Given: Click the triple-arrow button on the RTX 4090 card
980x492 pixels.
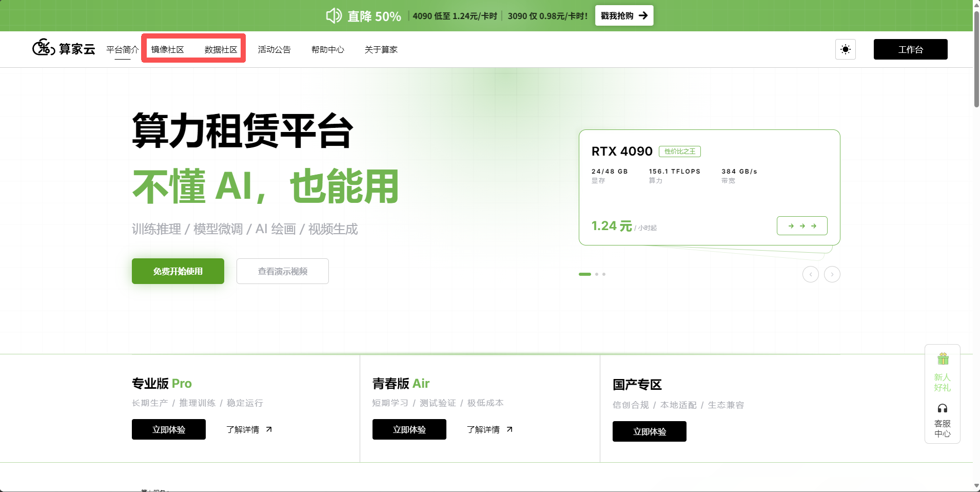Looking at the screenshot, I should [x=802, y=226].
